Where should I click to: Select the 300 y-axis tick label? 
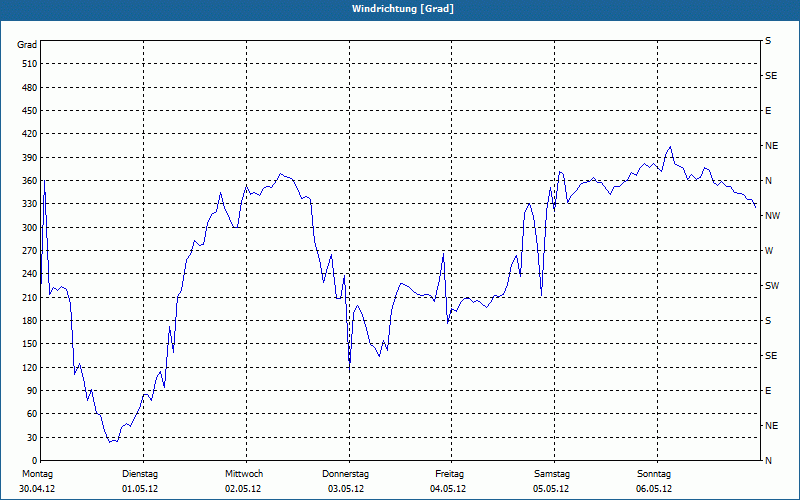[30, 228]
